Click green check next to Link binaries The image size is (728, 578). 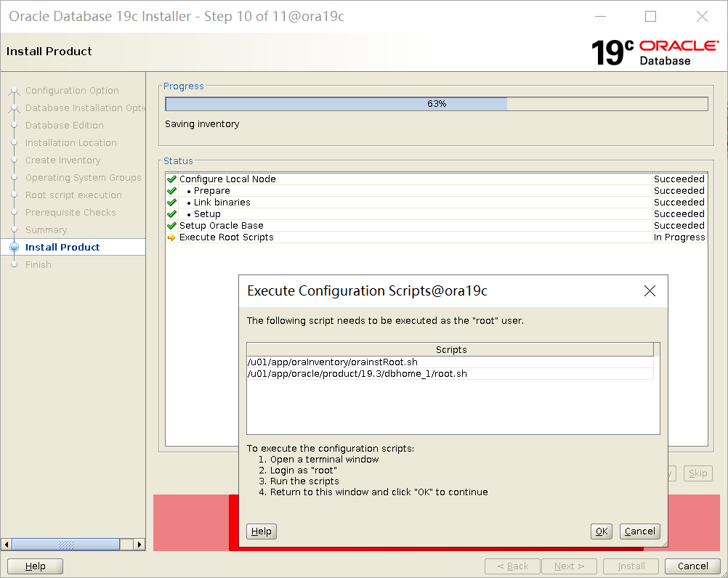(171, 203)
